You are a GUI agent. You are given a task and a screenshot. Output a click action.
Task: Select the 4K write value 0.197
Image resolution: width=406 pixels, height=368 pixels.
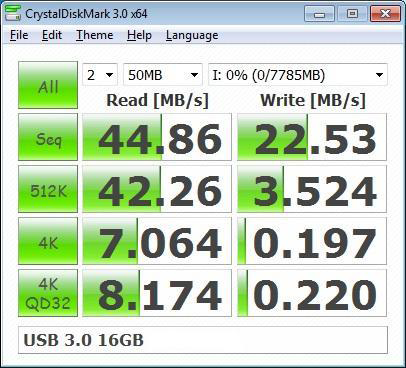click(312, 241)
